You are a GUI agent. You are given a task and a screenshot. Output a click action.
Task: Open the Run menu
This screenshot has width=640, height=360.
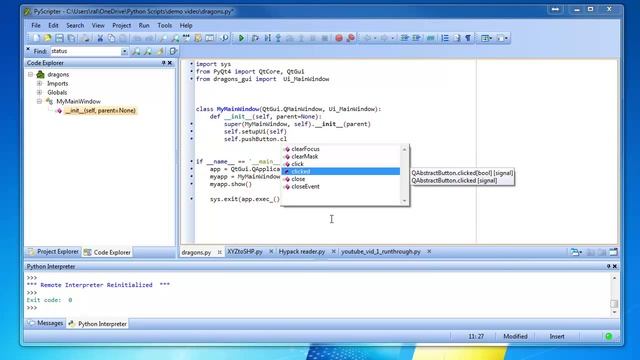coord(144,25)
